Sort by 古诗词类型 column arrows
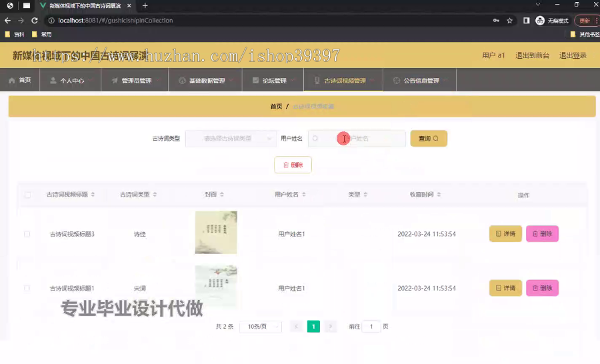Image resolution: width=600 pixels, height=364 pixels. tap(155, 195)
